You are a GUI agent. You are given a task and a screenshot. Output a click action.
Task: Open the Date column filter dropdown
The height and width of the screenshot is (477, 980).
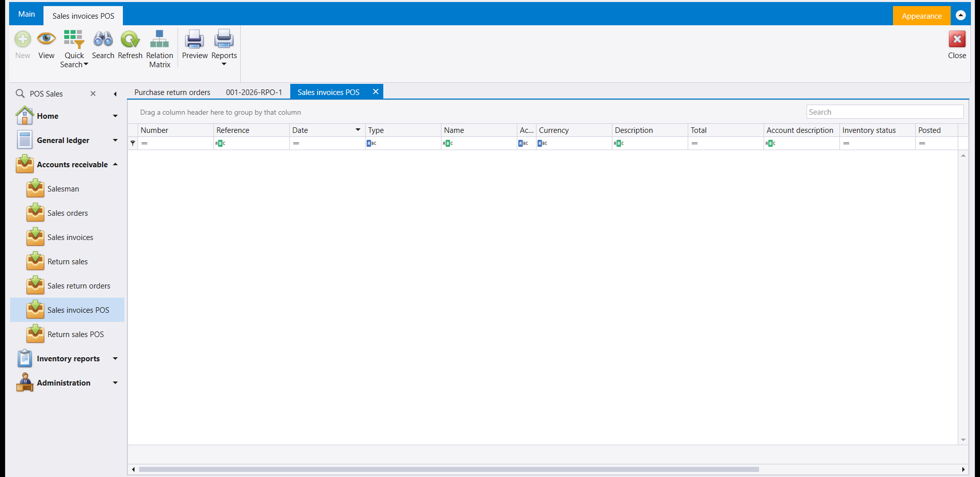click(x=358, y=130)
